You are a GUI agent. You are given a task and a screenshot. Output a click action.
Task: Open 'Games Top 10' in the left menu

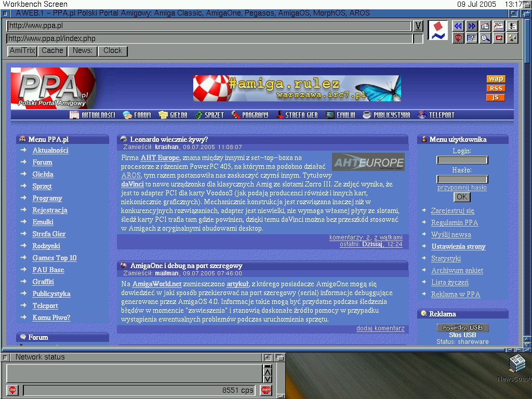55,258
